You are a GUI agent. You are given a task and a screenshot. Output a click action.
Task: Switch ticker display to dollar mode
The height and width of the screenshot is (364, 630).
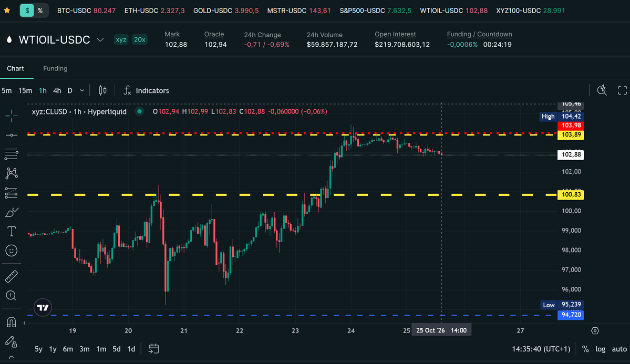pyautogui.click(x=27, y=11)
